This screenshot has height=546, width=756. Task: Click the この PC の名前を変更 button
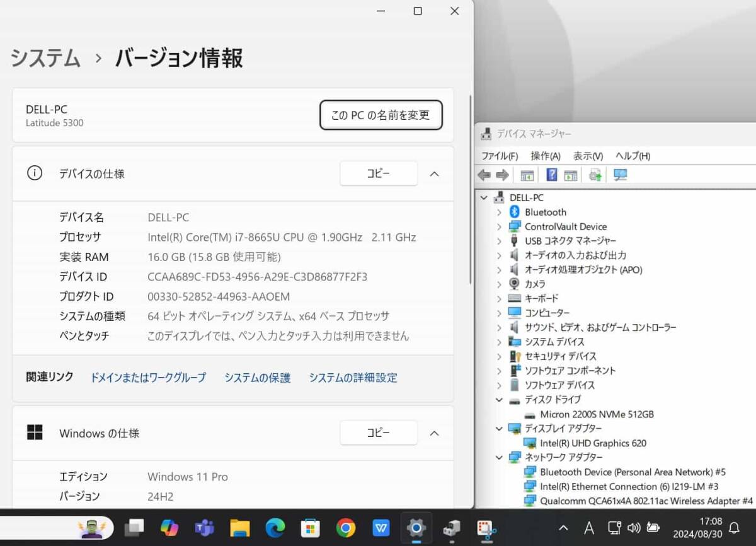381,115
